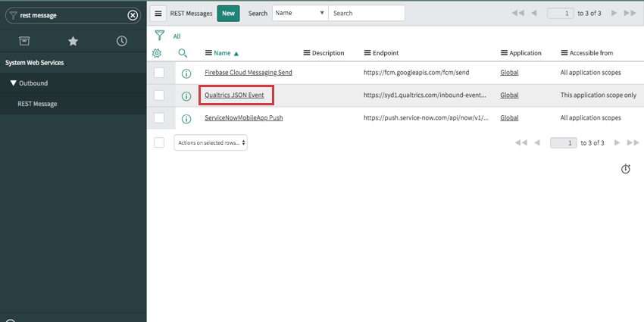The image size is (644, 322).
Task: Open list personalize gear icon
Action: pyautogui.click(x=157, y=53)
